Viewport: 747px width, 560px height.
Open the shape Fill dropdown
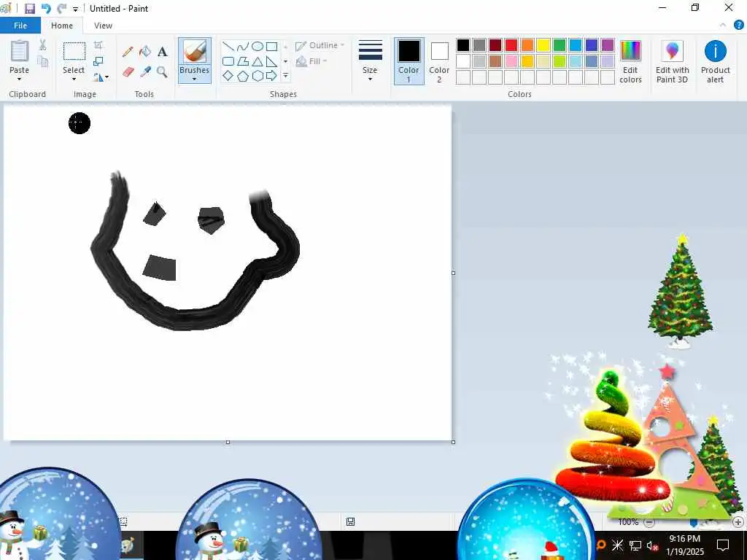(311, 61)
